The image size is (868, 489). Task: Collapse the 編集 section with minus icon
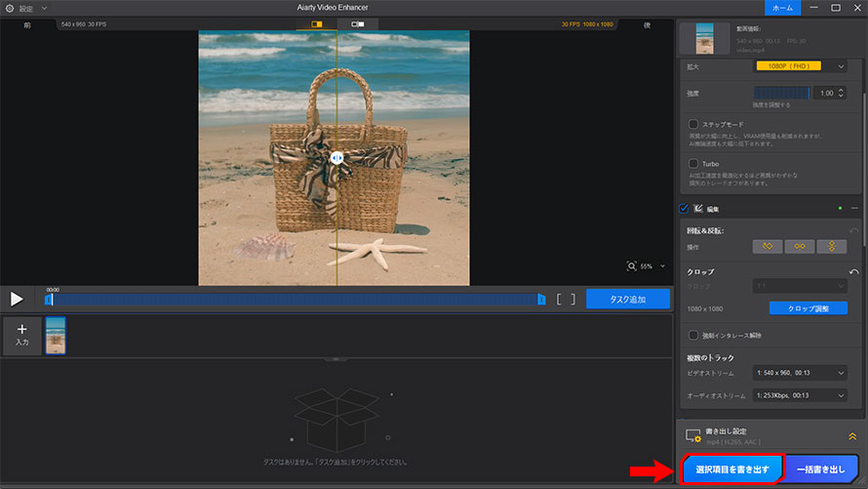(854, 208)
